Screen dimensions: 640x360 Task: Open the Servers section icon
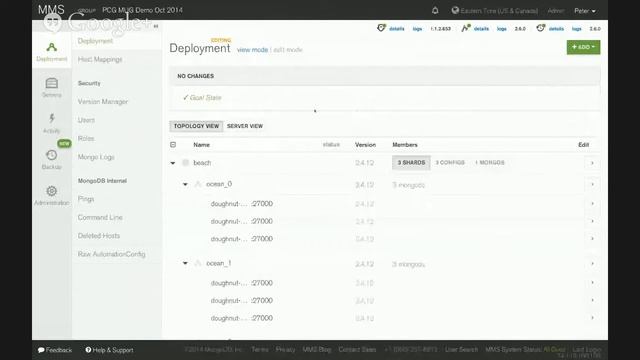(51, 83)
